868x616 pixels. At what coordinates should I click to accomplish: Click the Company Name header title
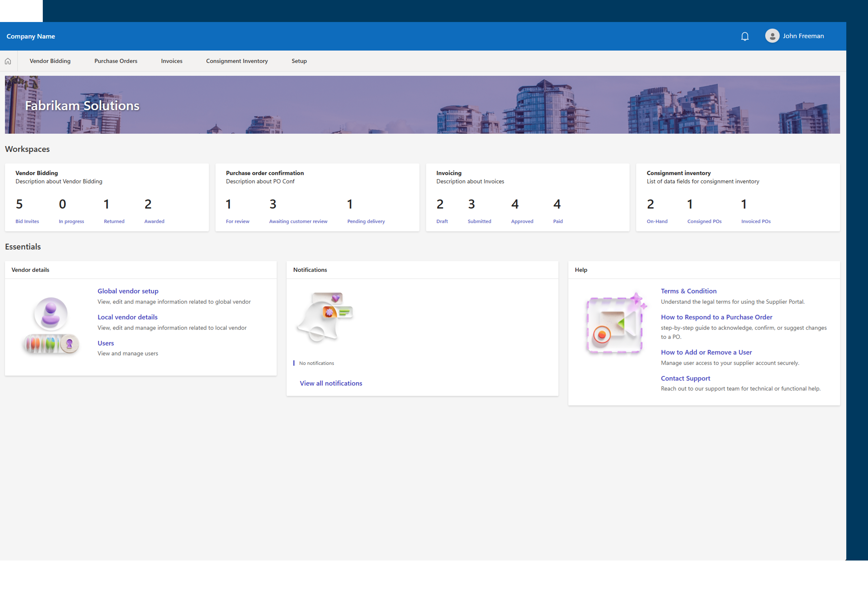coord(31,36)
